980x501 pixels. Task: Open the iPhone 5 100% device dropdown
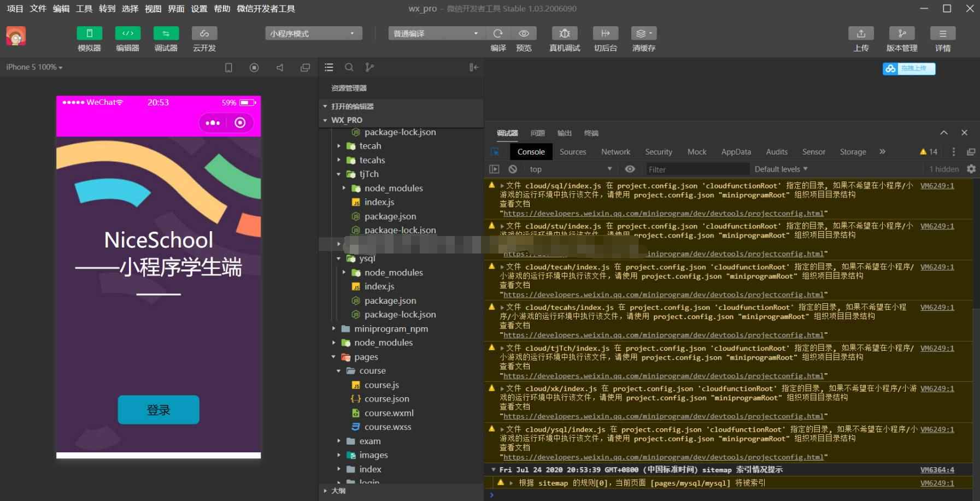[x=34, y=67]
